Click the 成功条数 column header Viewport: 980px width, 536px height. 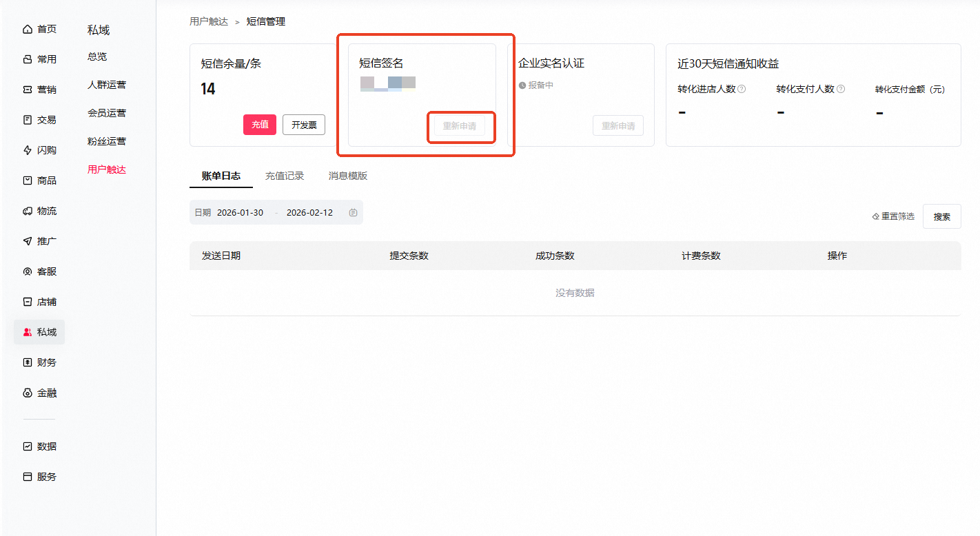[555, 256]
